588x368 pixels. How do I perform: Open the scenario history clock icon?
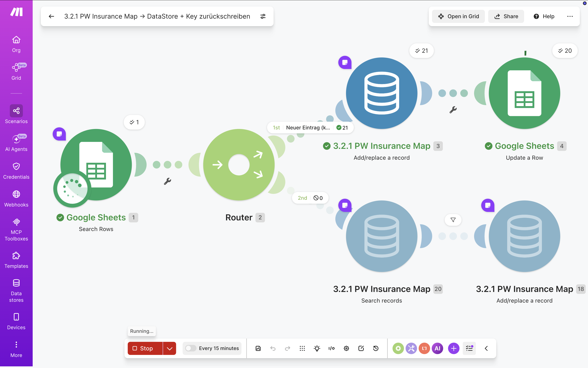coord(376,348)
